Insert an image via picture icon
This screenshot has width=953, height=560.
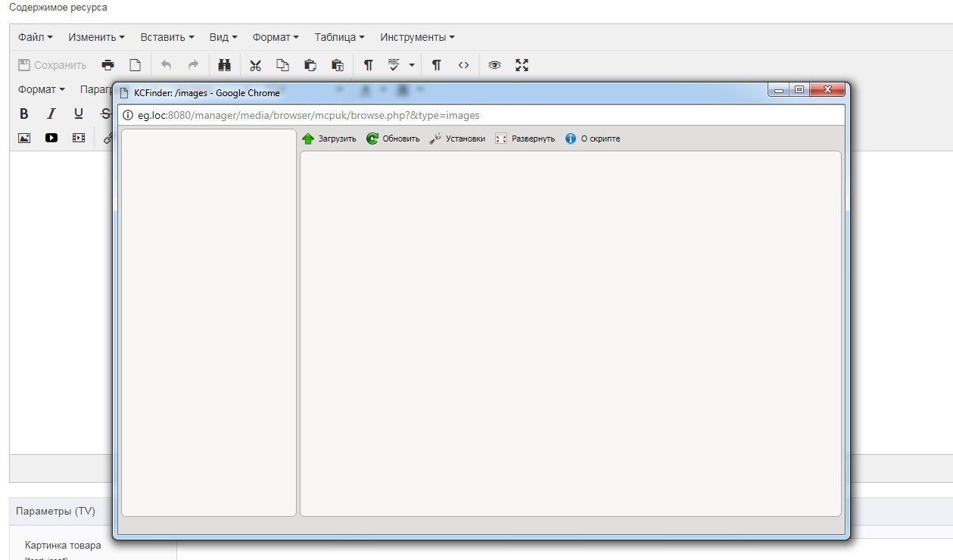24,138
